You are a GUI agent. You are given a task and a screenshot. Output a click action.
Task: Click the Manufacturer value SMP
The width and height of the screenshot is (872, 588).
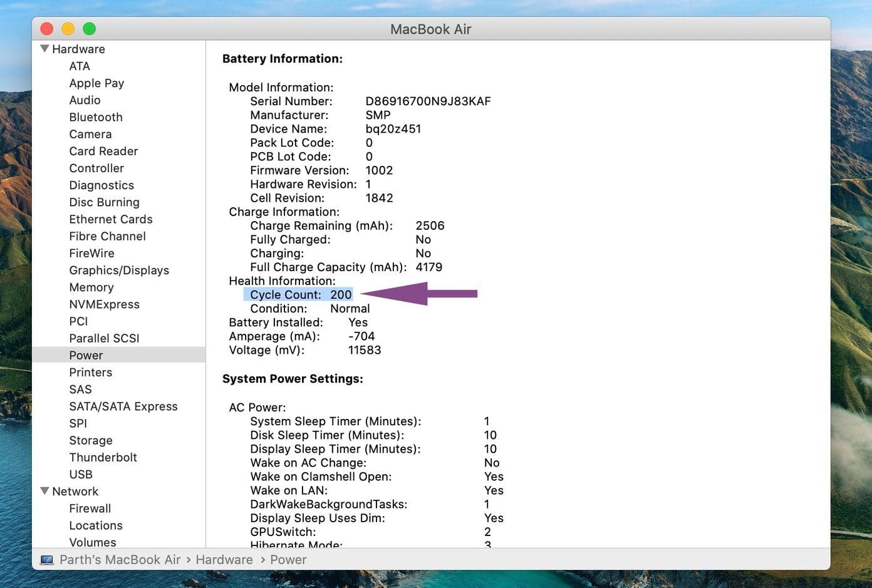(378, 115)
